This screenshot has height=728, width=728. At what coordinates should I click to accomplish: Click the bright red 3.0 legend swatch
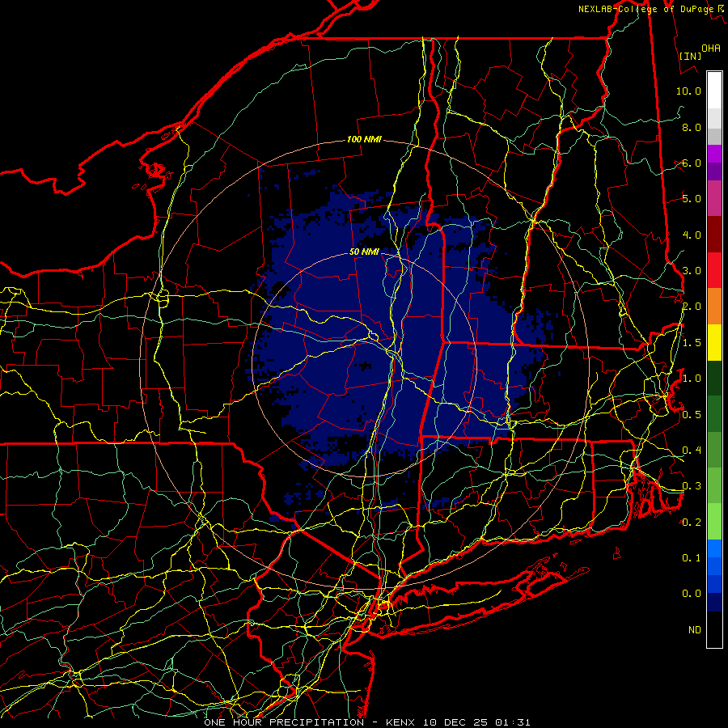click(x=714, y=271)
